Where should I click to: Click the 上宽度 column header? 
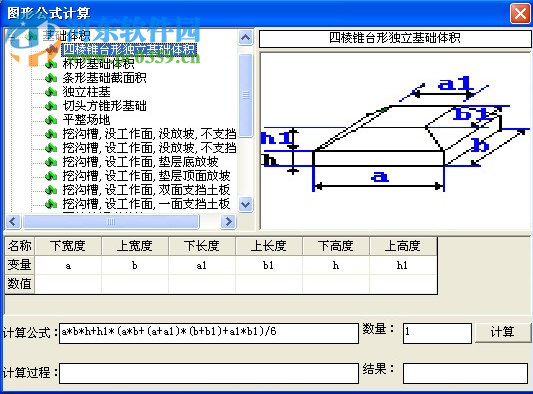click(135, 246)
